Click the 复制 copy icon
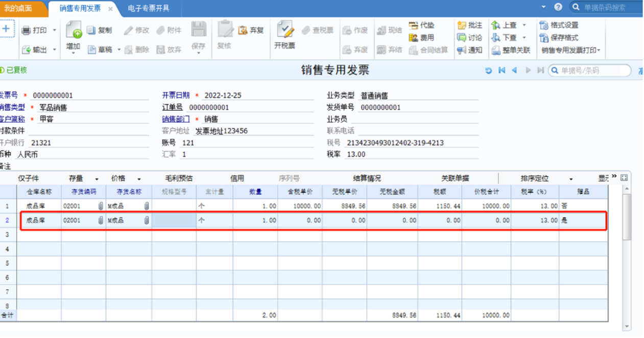Image resolution: width=644 pixels, height=338 pixels. pyautogui.click(x=91, y=30)
